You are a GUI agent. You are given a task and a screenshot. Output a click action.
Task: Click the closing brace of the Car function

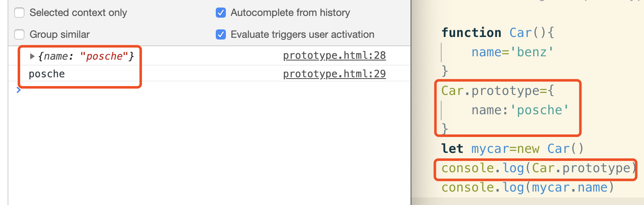[x=445, y=70]
